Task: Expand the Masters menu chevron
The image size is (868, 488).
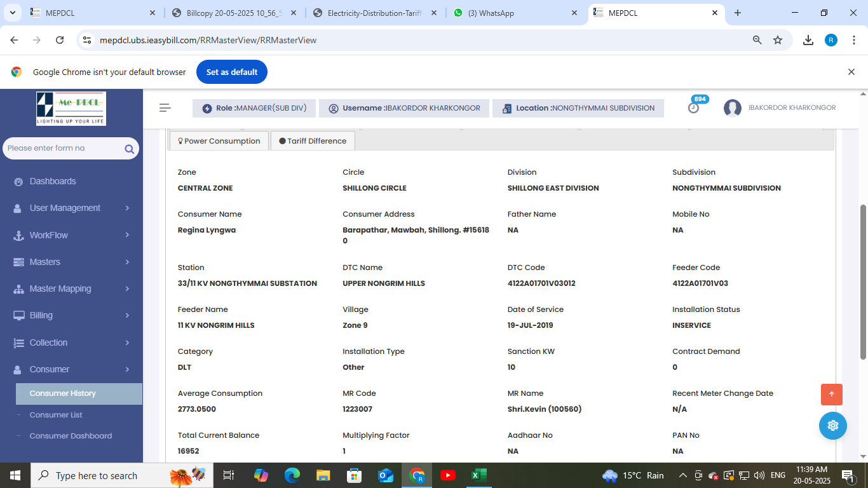Action: [127, 262]
